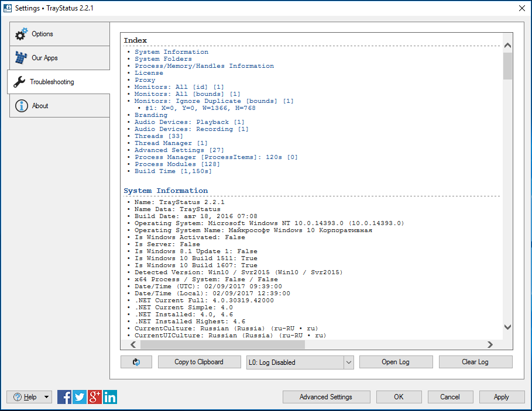This screenshot has height=411, width=532.
Task: Click the Options gear icon
Action: [x=21, y=34]
